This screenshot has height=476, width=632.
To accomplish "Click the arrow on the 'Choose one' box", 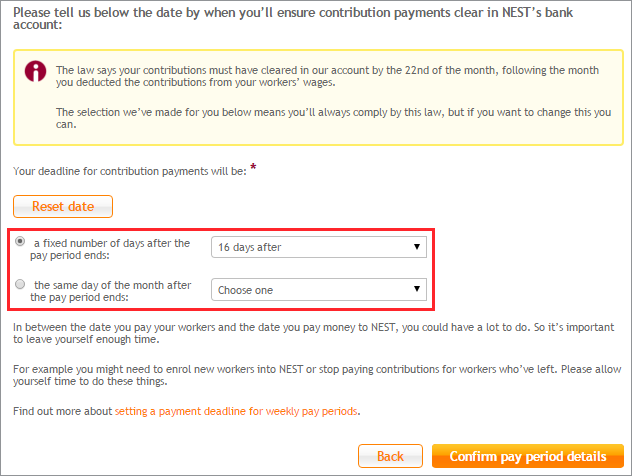I will click(x=417, y=289).
